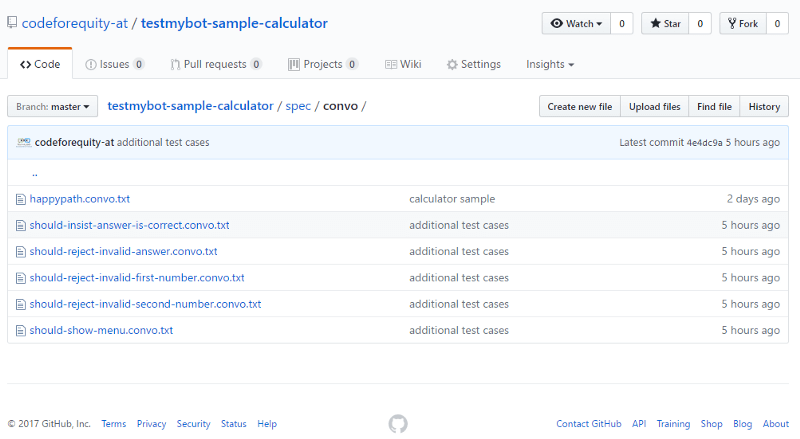Click the watchers count next to Watch
This screenshot has width=800, height=439.
tap(621, 23)
